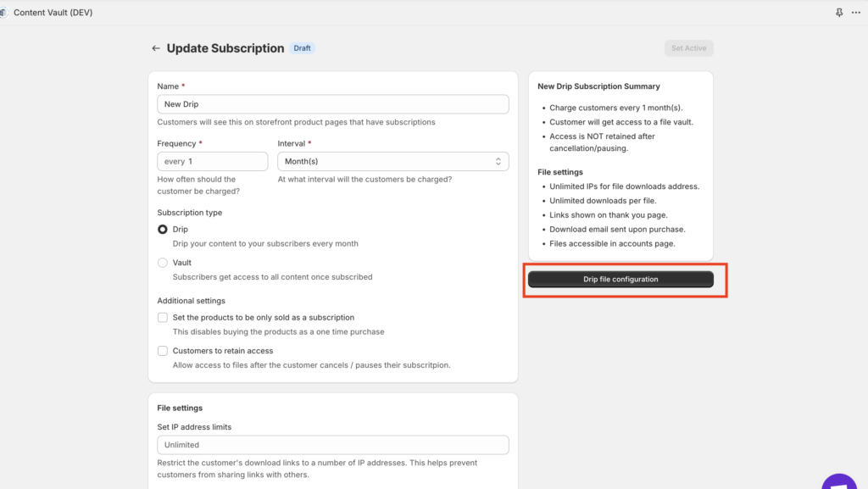The image size is (868, 489).
Task: Click the Draft status badge
Action: point(303,48)
